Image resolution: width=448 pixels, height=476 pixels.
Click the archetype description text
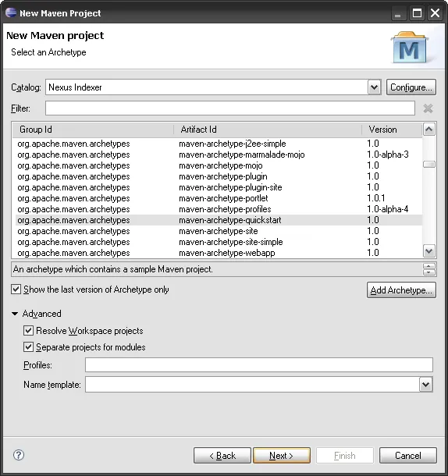coord(113,269)
